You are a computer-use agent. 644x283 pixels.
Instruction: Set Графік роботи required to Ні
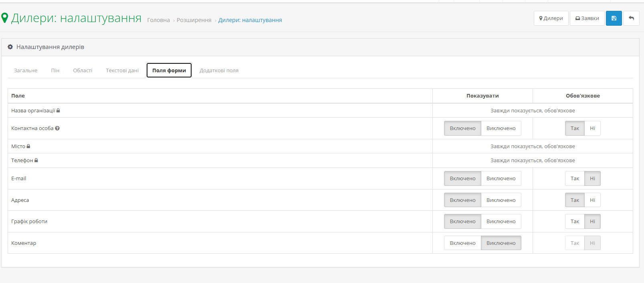click(592, 222)
